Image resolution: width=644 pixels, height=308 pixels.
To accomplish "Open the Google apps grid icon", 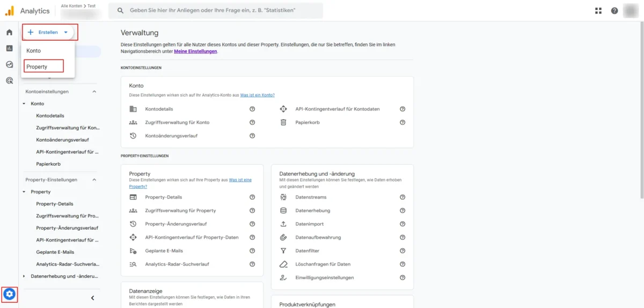I will pos(598,10).
